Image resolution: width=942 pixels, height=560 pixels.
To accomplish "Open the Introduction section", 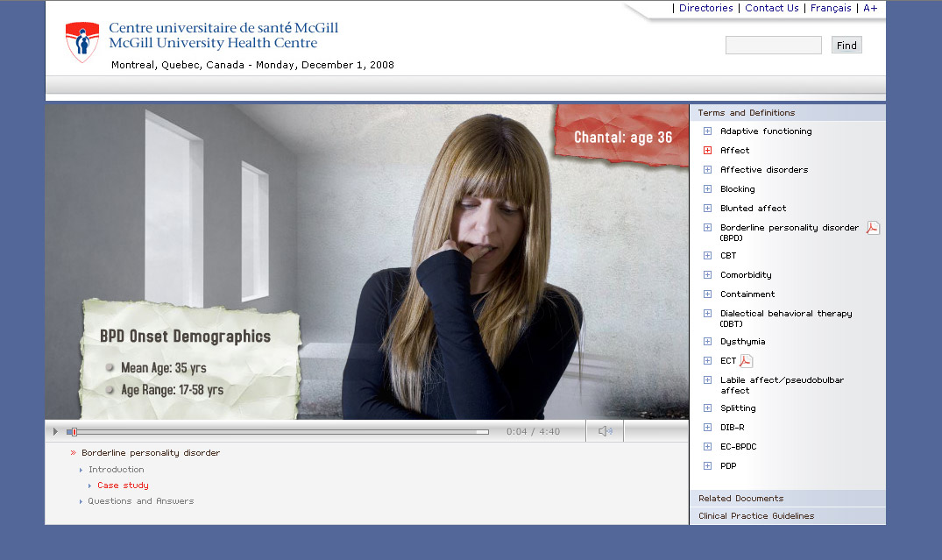I will (x=116, y=469).
